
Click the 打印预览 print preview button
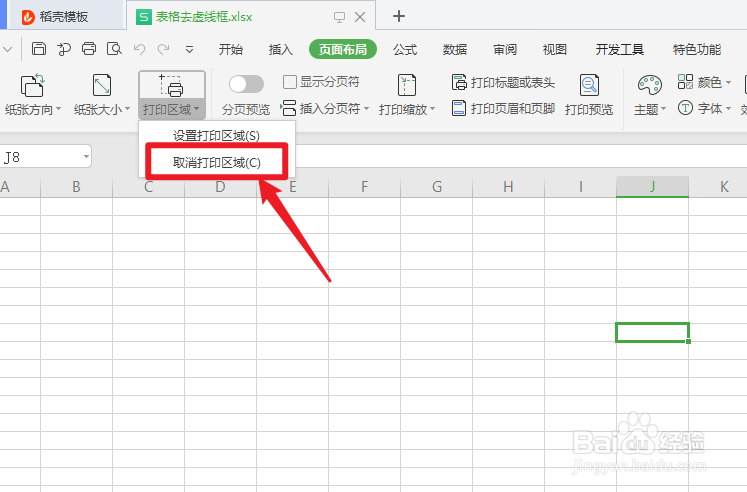[589, 95]
